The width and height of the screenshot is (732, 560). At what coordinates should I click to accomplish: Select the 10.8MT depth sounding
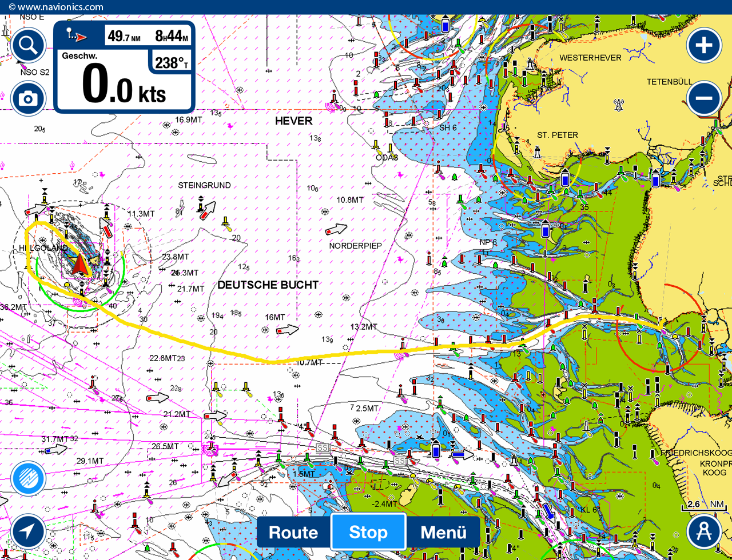[x=350, y=200]
